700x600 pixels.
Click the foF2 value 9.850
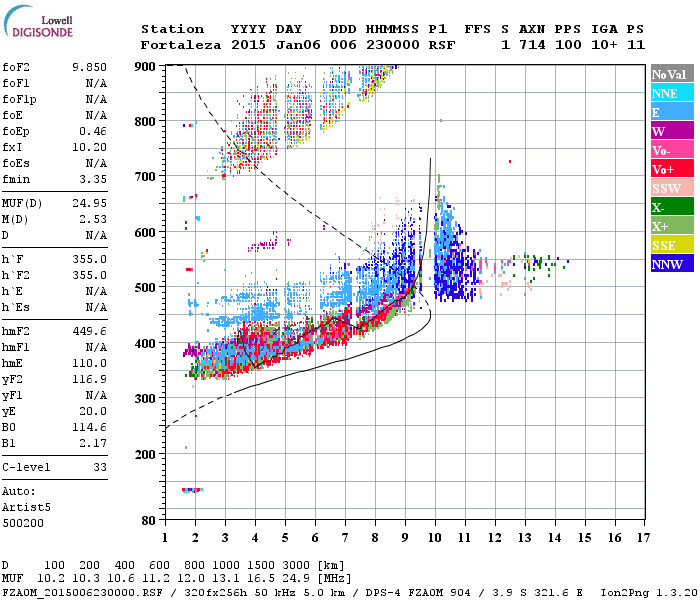[89, 67]
